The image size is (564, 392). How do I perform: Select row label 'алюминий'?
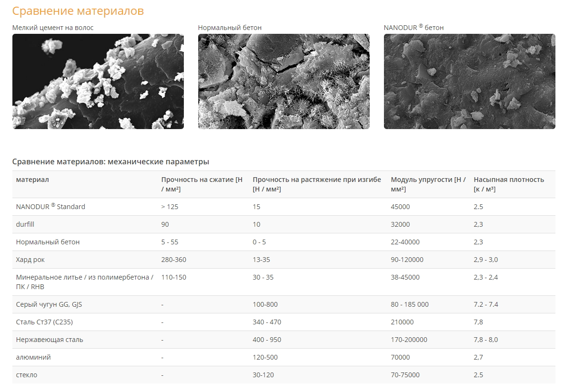33,357
